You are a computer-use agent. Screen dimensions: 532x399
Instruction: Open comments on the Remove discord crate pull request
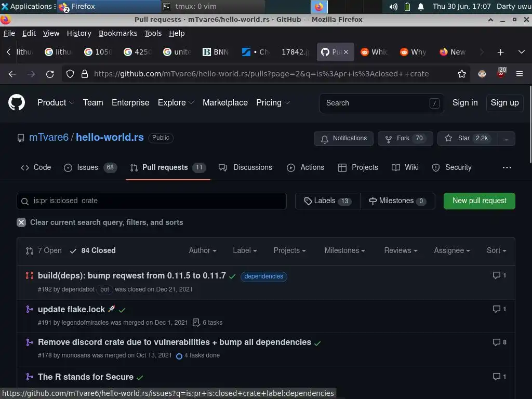pyautogui.click(x=499, y=342)
